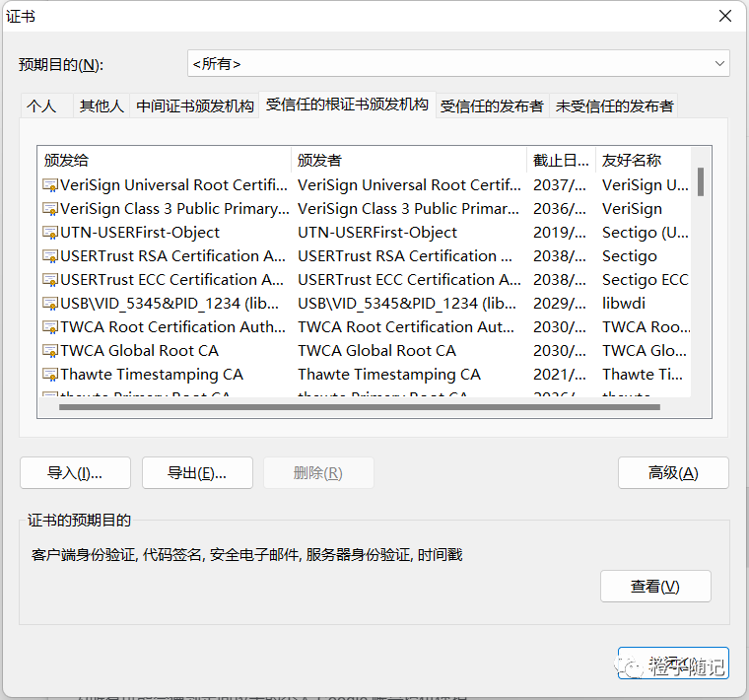
Task: Click friendly name Sectigo ECC
Action: (646, 280)
